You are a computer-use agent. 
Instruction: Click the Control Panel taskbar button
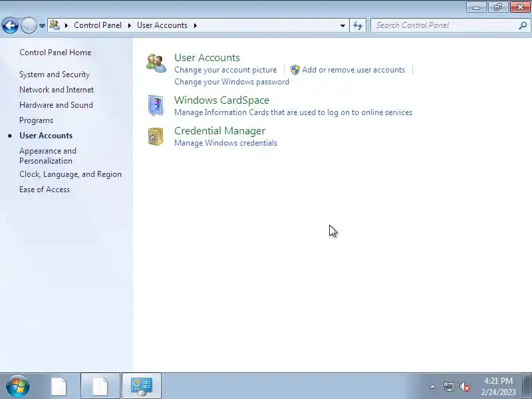pos(142,386)
